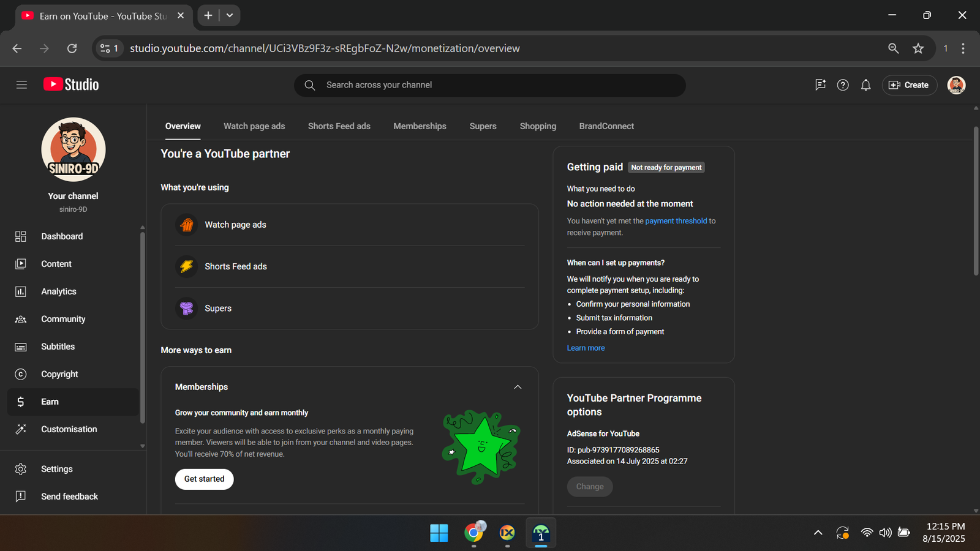Viewport: 980px width, 551px height.
Task: Open the volume tray icon
Action: 885,533
